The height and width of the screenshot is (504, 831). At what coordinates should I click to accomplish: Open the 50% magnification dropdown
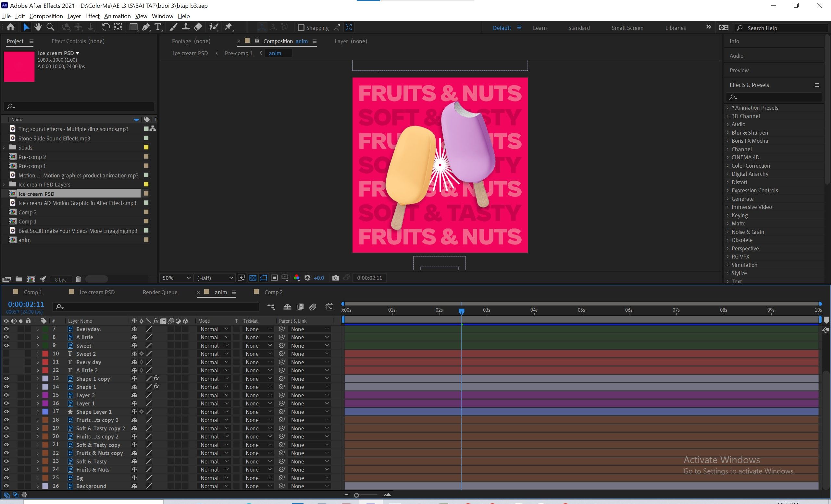pos(176,278)
